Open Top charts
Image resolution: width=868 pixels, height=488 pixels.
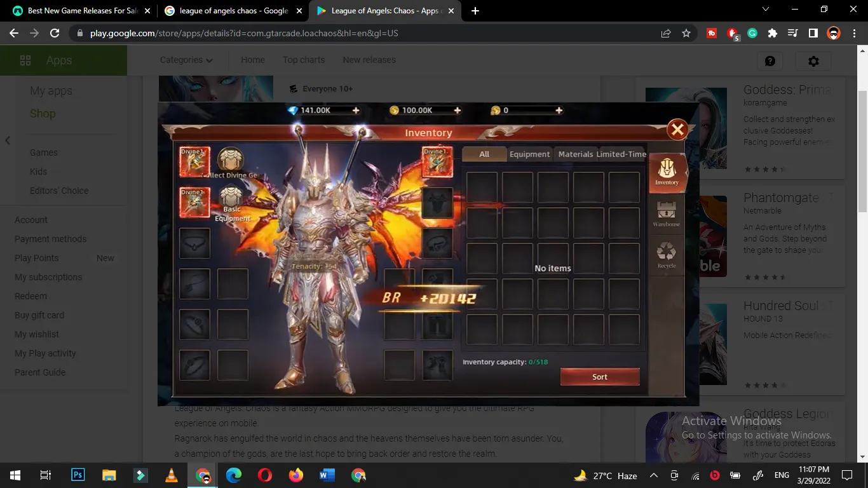coord(304,60)
